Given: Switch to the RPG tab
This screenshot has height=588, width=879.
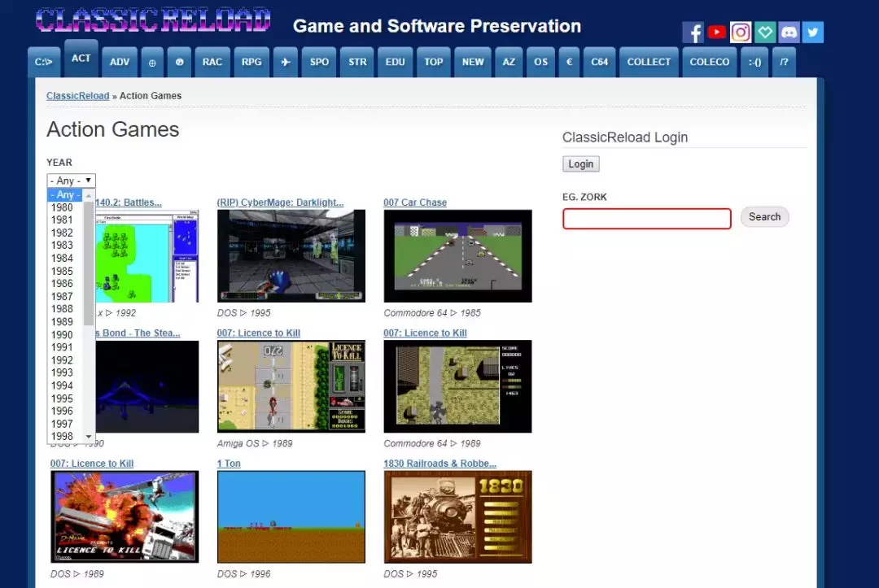Looking at the screenshot, I should click(x=251, y=62).
